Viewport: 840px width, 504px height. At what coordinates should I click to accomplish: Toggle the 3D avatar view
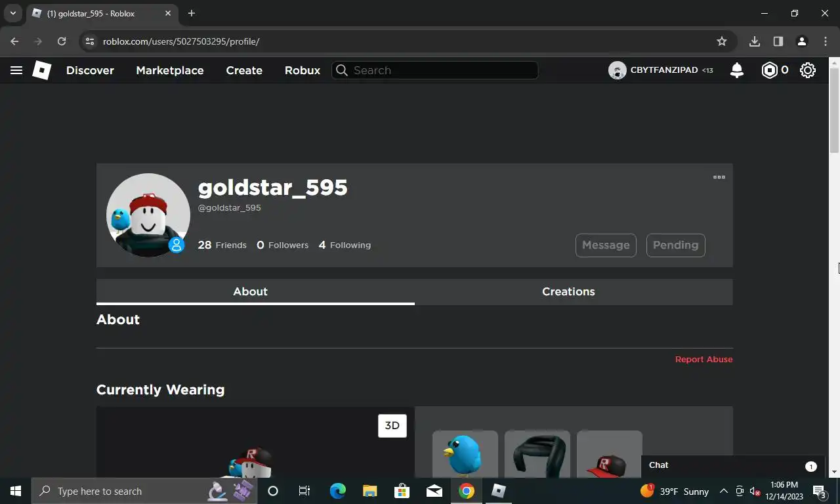click(392, 426)
